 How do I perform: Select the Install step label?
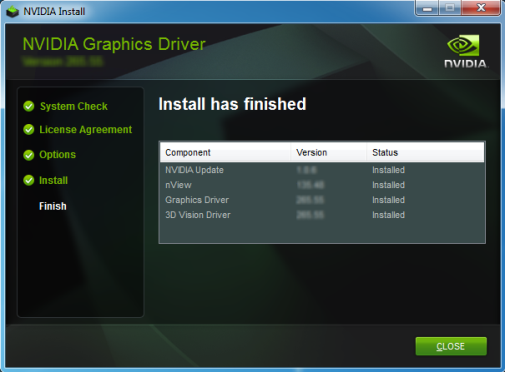coord(53,180)
